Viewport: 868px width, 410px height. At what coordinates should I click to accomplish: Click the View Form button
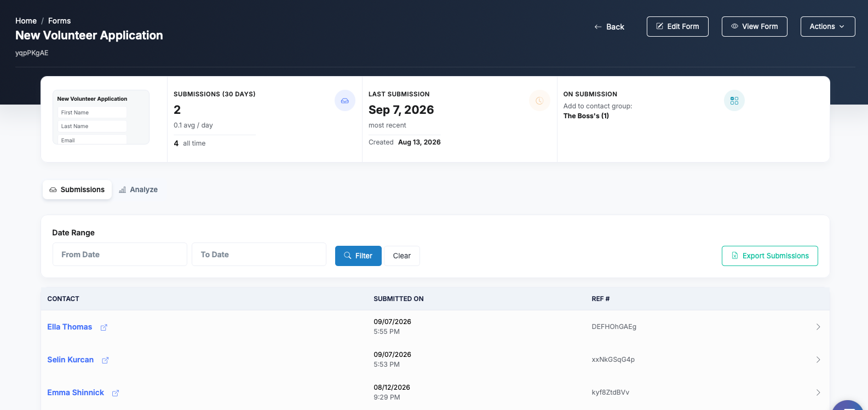coord(754,26)
